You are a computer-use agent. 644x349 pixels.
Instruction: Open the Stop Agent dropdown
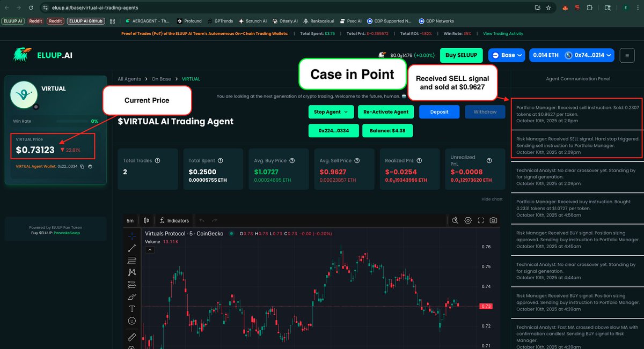(x=331, y=112)
